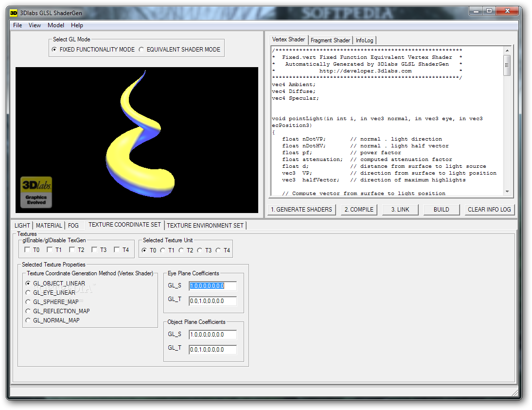Click the 1. GENERATE SHADERS button
532x410 pixels.
pos(301,210)
